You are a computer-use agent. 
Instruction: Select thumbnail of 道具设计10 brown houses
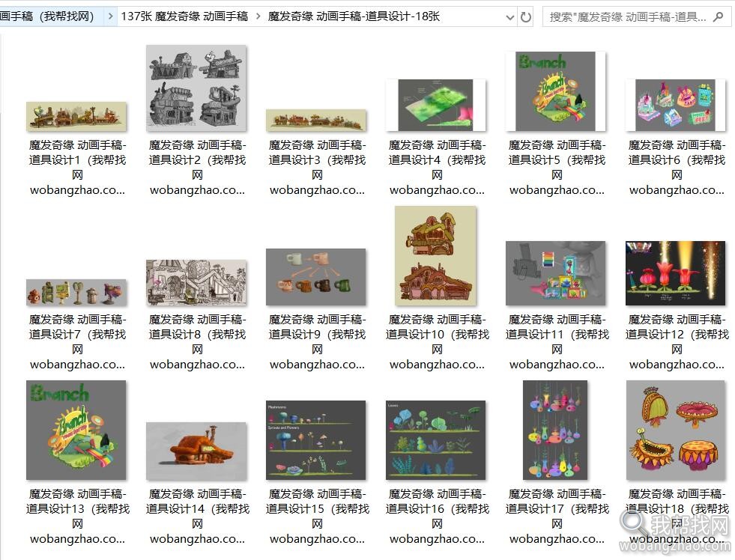click(x=435, y=255)
